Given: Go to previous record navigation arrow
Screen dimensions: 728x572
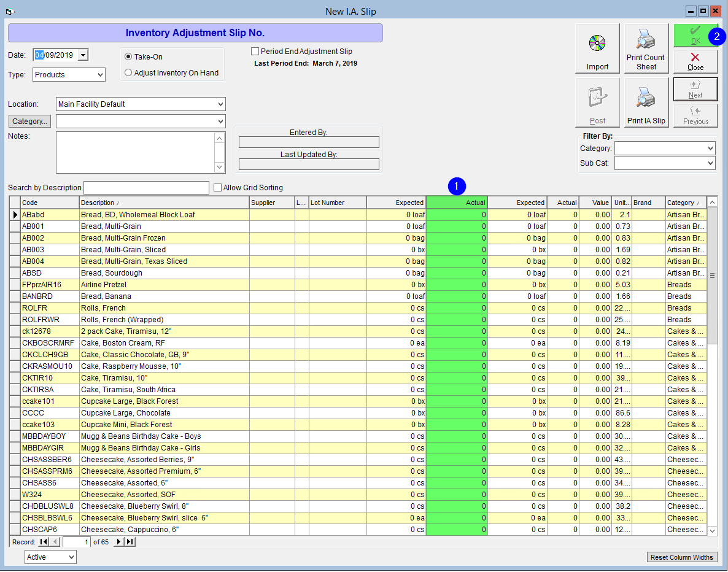Looking at the screenshot, I should [x=55, y=542].
